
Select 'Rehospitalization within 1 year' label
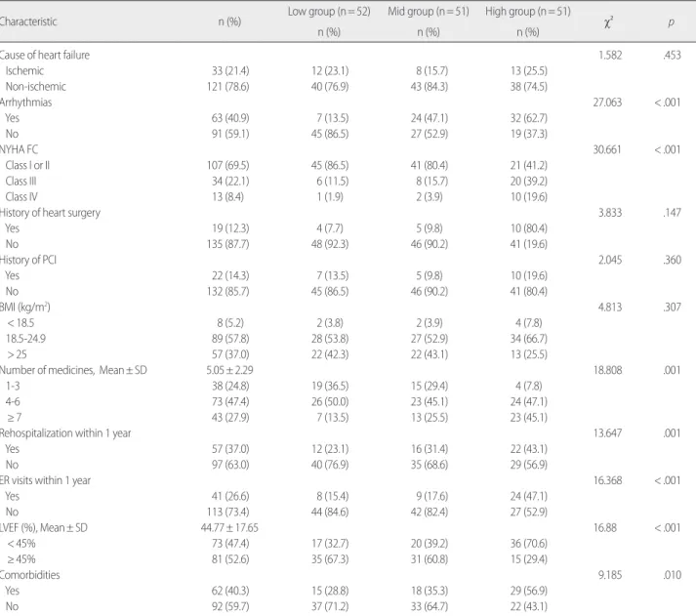[65, 433]
